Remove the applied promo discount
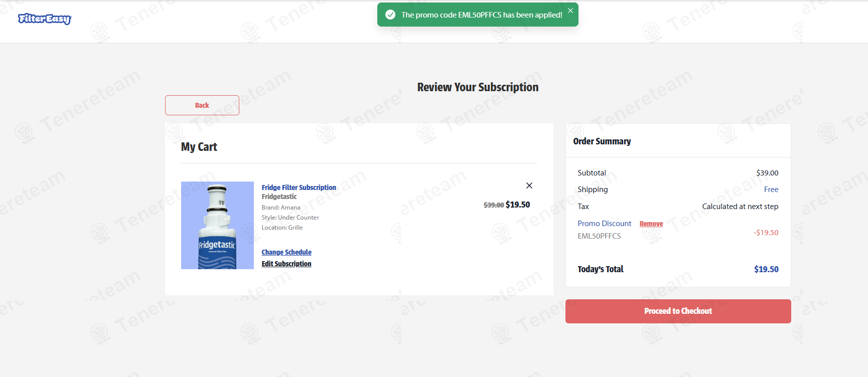 [651, 224]
